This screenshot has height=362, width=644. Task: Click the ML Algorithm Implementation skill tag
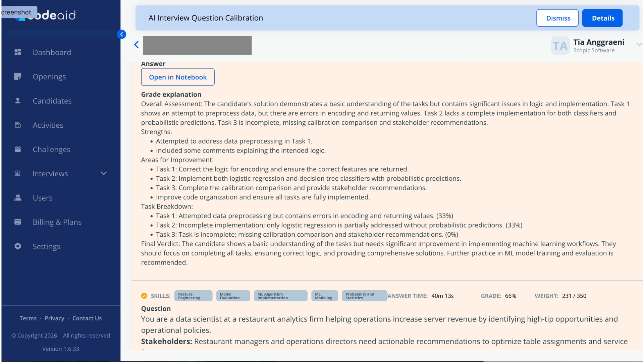click(x=280, y=296)
